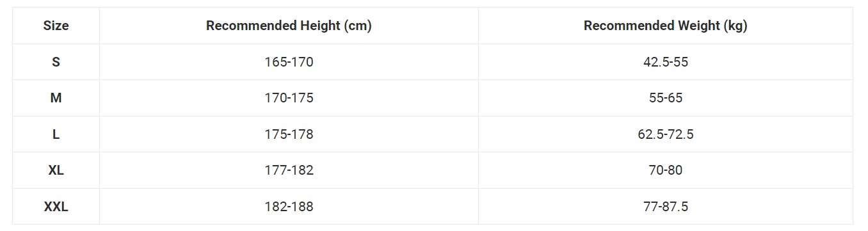868x231 pixels.
Task: Click weight value 42.5-55
Action: pos(666,62)
